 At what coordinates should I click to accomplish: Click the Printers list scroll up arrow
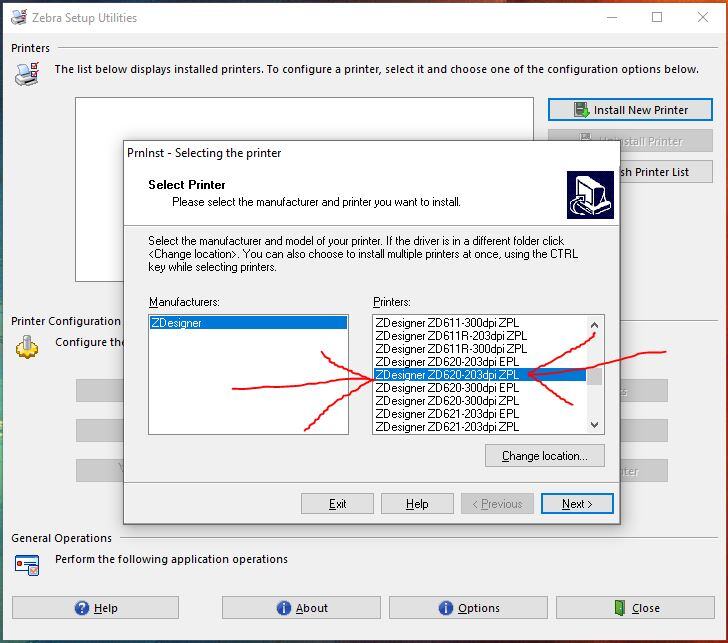pyautogui.click(x=594, y=325)
